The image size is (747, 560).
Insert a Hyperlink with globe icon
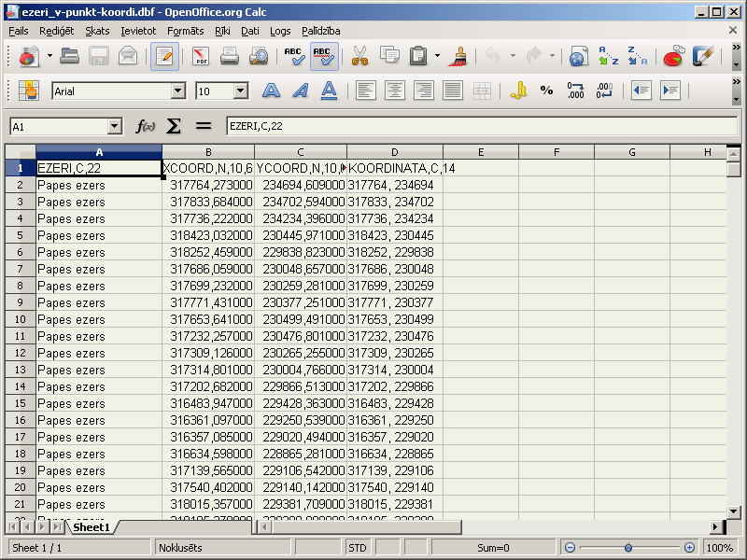pos(578,57)
